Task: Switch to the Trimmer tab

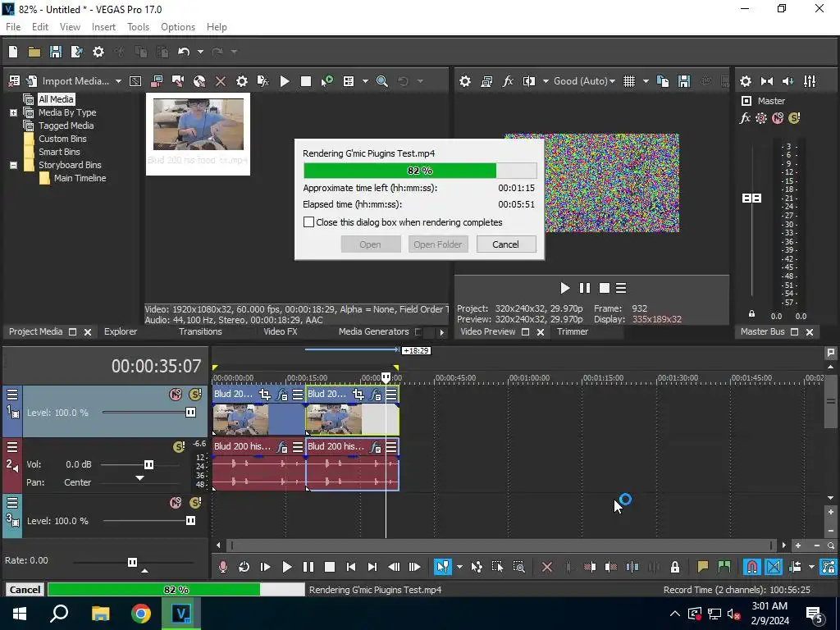Action: 572,331
